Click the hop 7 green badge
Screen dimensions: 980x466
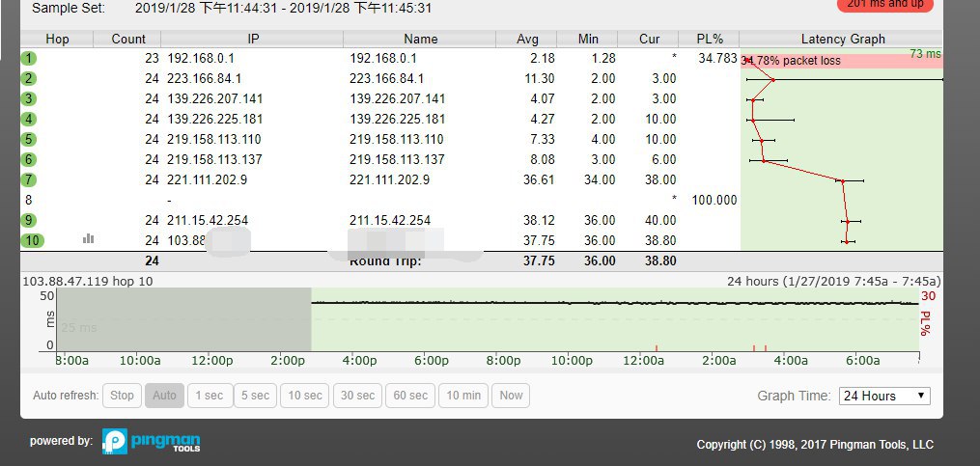29,179
